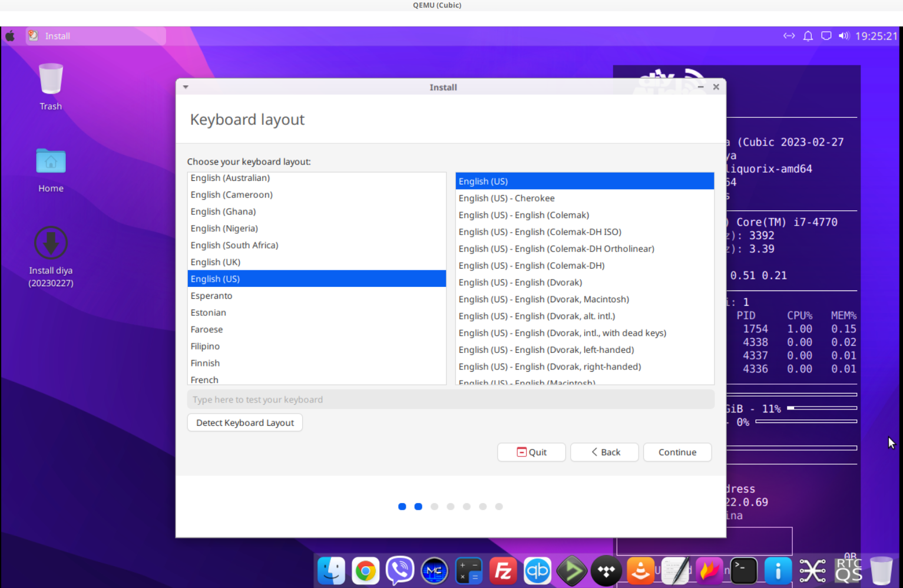Open the network nodes icon in the dock
The height and width of the screenshot is (588, 903).
pos(812,570)
